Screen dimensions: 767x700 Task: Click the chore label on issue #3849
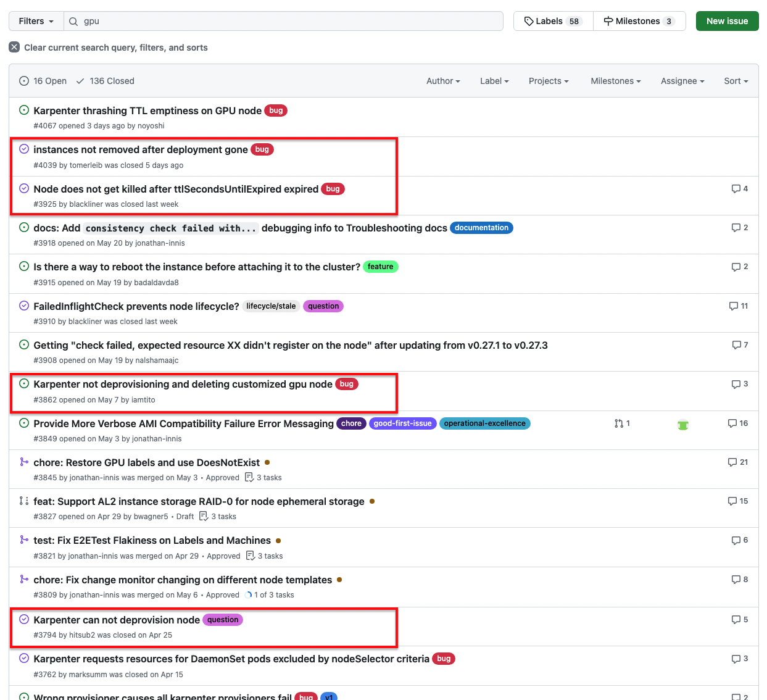(x=351, y=423)
